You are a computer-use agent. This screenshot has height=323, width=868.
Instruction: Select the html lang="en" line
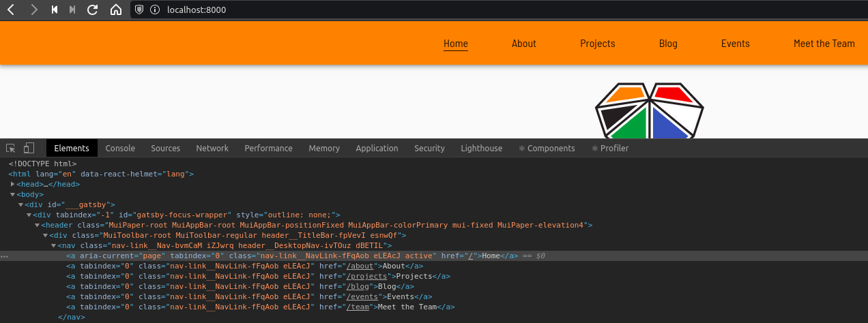(x=101, y=174)
